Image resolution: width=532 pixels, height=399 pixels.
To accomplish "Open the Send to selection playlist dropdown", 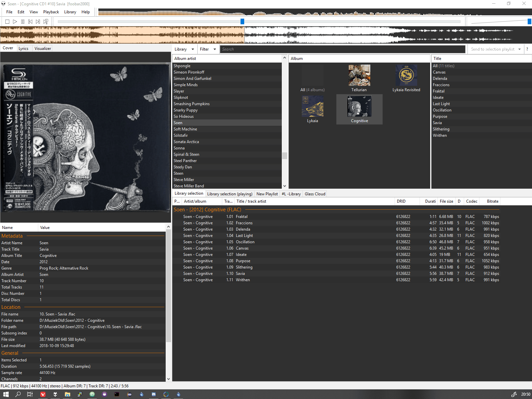I will point(496,49).
